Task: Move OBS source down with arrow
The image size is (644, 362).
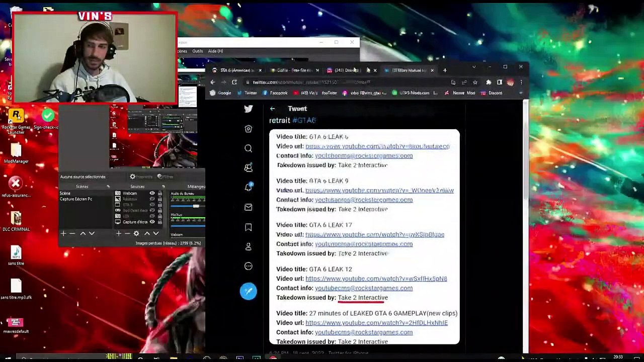Action: [156, 233]
